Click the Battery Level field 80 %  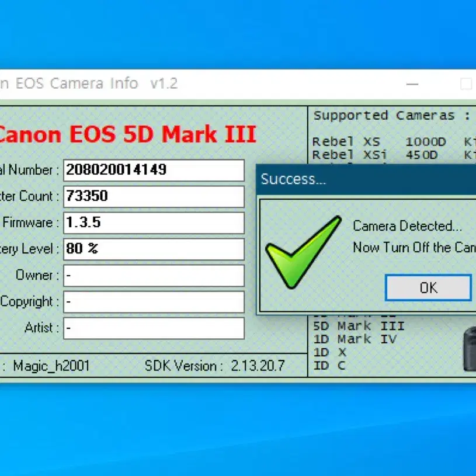point(154,249)
